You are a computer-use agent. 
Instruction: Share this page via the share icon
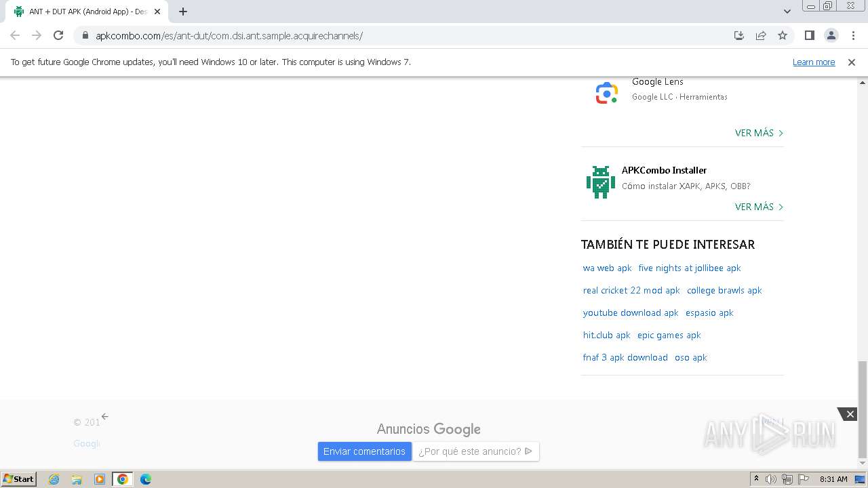(761, 35)
